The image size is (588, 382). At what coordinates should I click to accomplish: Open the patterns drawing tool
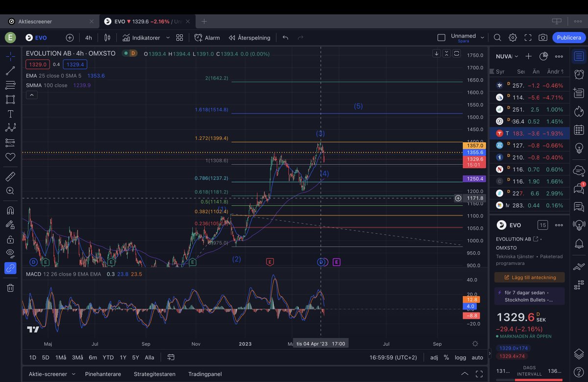click(10, 128)
